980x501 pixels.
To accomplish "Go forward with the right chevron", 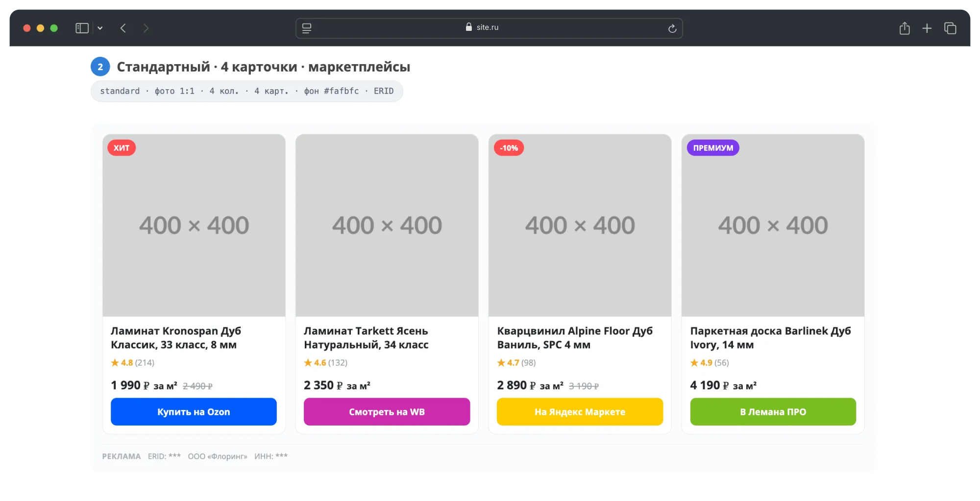I will tap(146, 28).
